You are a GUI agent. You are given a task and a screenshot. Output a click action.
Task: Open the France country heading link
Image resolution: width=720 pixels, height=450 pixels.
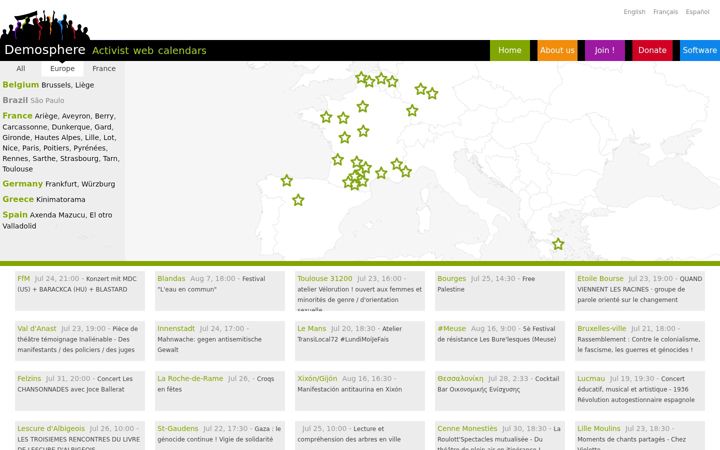tap(17, 116)
